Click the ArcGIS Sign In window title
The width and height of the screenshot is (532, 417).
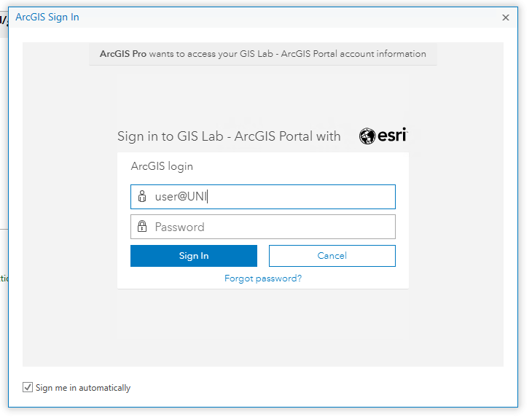(47, 17)
